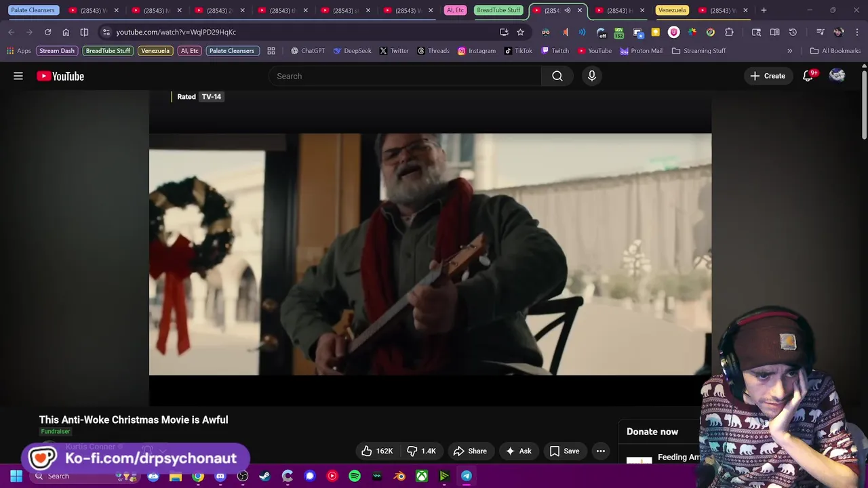Close the currently playing YouTube tab
The image size is (868, 488).
[x=580, y=10]
